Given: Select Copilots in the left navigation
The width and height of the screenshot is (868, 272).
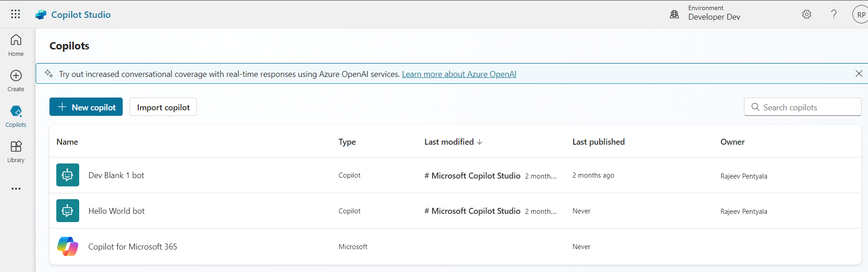Looking at the screenshot, I should [16, 116].
